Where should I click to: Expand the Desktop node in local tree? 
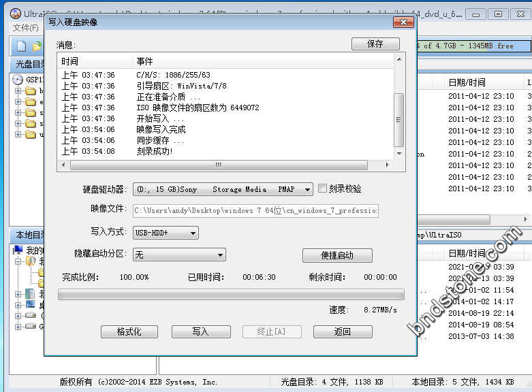pos(18,305)
